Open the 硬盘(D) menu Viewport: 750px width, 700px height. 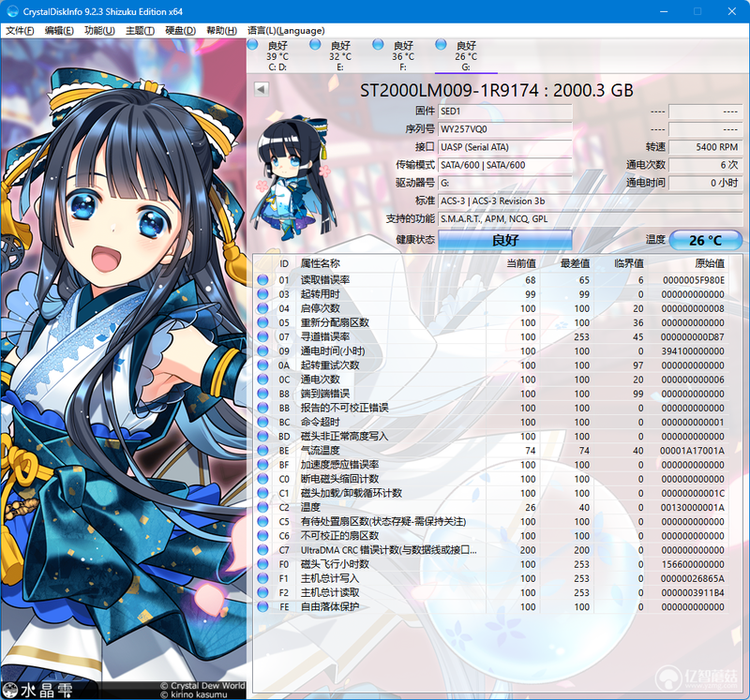pos(180,31)
